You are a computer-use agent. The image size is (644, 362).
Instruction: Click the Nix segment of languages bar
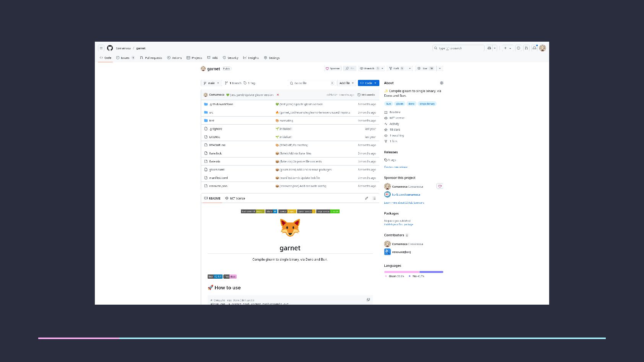(x=431, y=272)
